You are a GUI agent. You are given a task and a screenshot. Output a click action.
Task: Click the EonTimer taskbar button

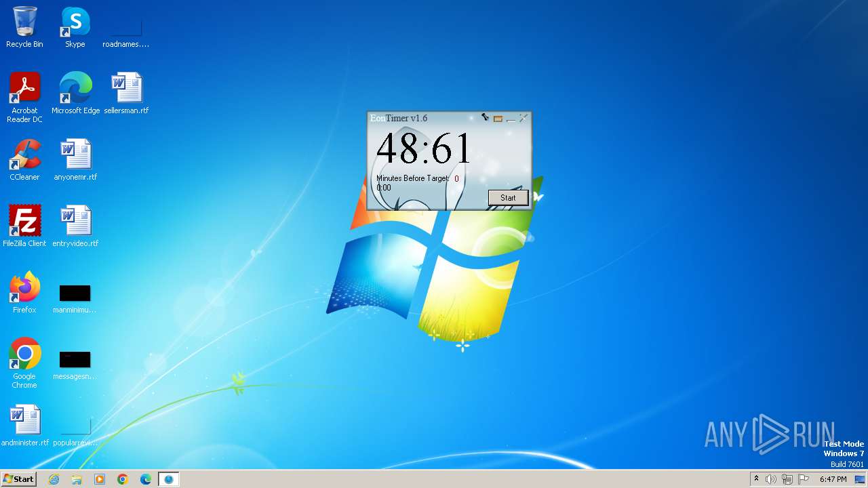click(169, 479)
